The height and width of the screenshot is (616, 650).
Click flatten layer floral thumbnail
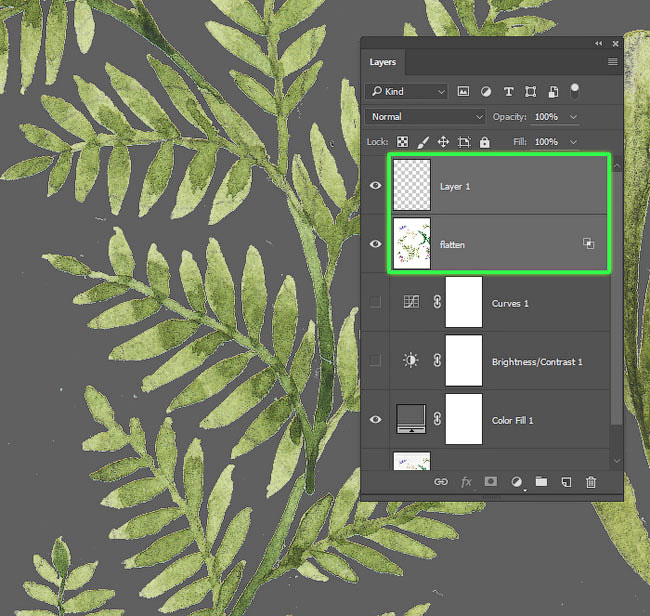click(412, 244)
